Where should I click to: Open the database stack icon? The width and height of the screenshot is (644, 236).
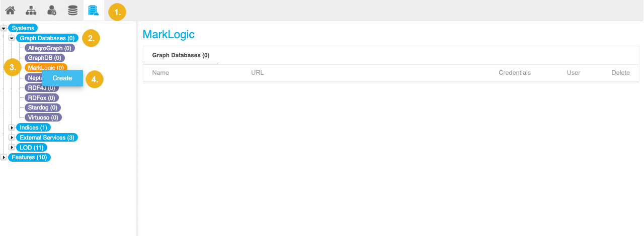point(73,10)
